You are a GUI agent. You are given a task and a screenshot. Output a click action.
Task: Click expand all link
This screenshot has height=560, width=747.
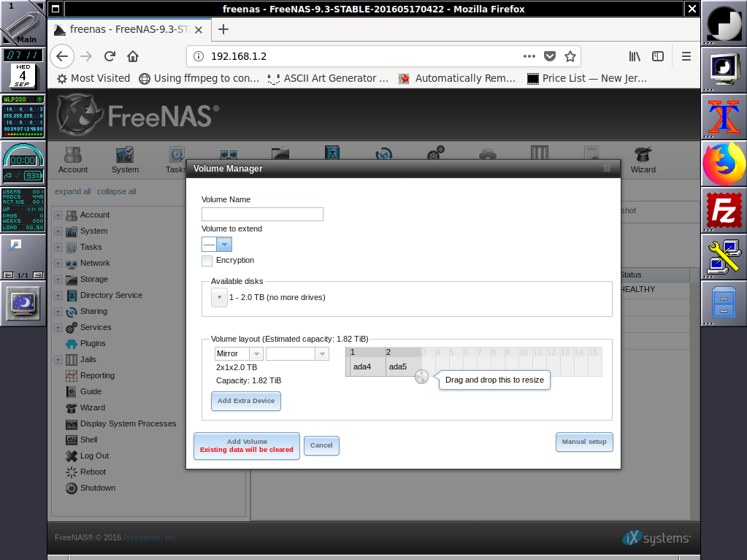pyautogui.click(x=73, y=191)
